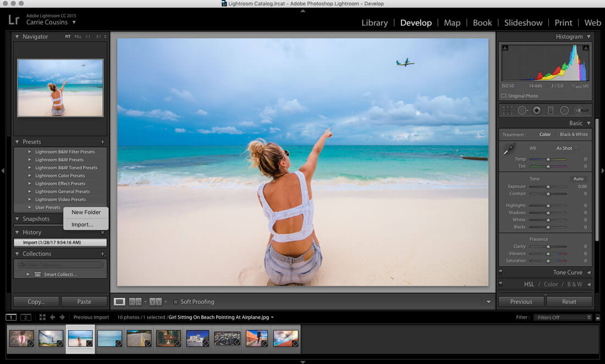Select the Red Eye Correction tool
This screenshot has height=364, width=605.
(x=537, y=110)
